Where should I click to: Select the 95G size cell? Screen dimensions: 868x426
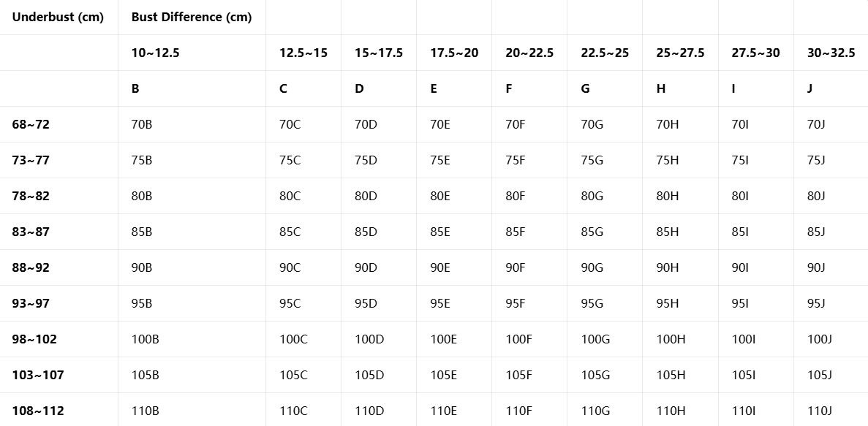coord(592,303)
